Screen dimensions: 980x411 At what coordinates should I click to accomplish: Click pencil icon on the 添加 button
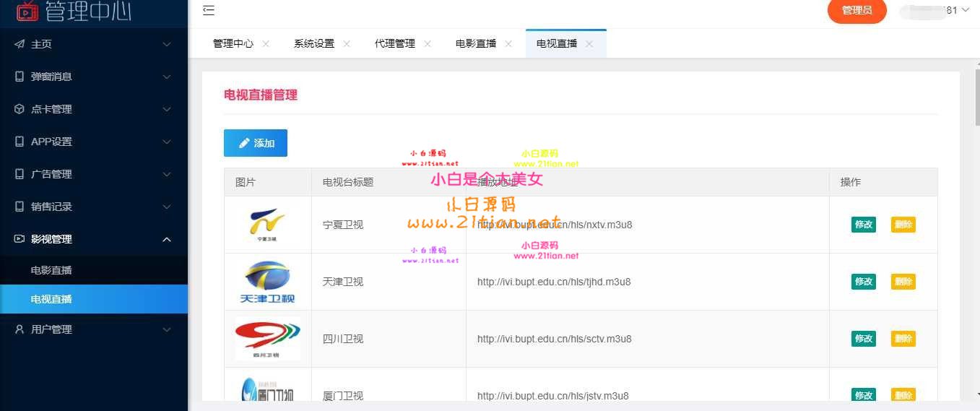[244, 143]
